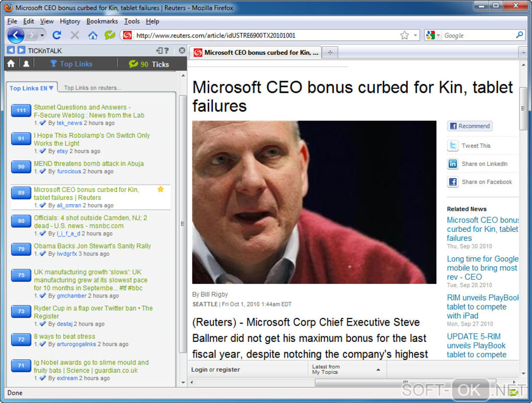Image resolution: width=532 pixels, height=403 pixels.
Task: Click the sidebar dock/detach icon
Action: [159, 51]
